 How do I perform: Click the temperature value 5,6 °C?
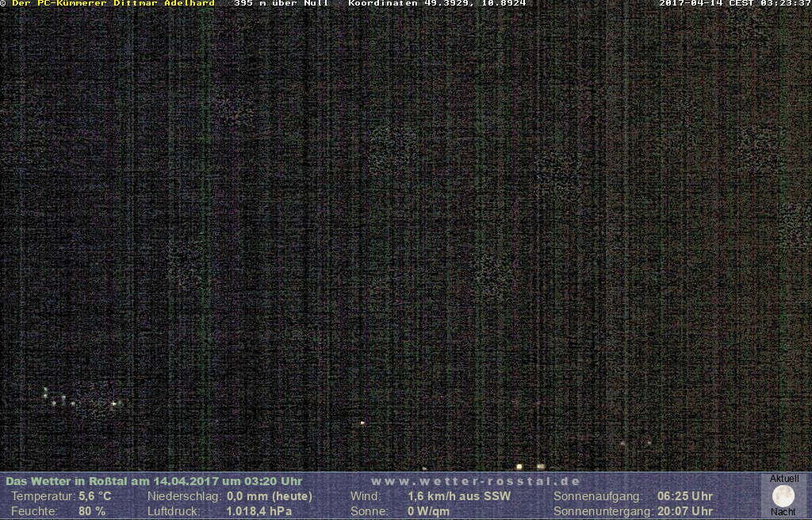(95, 496)
